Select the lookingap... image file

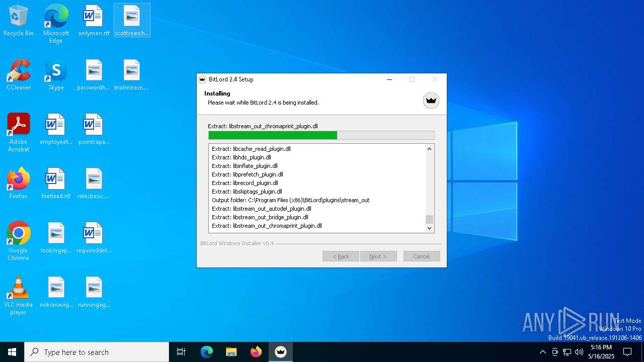[56, 238]
